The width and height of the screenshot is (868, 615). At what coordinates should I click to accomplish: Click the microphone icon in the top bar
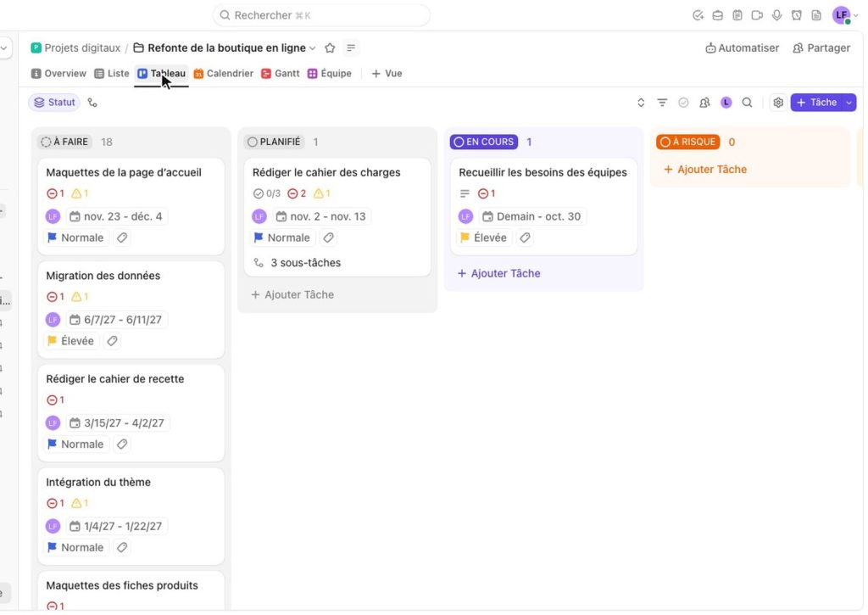point(776,15)
